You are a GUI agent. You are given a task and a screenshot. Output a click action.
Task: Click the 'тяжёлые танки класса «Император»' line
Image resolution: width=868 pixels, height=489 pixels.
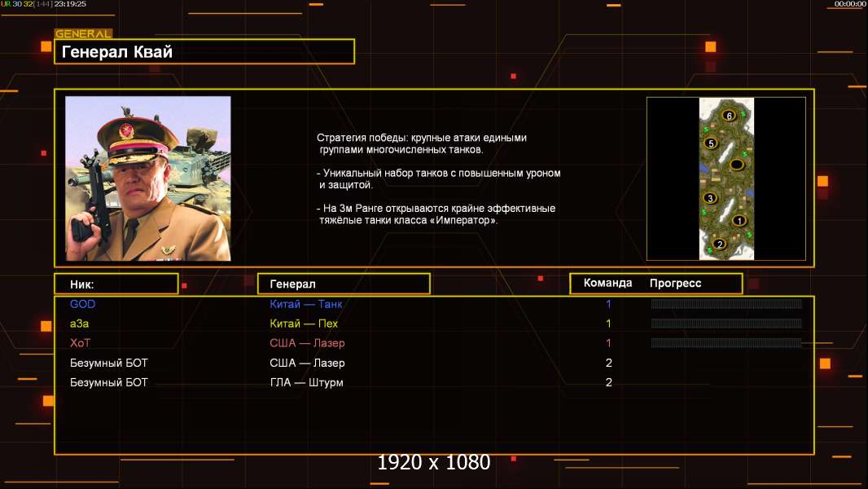[408, 220]
